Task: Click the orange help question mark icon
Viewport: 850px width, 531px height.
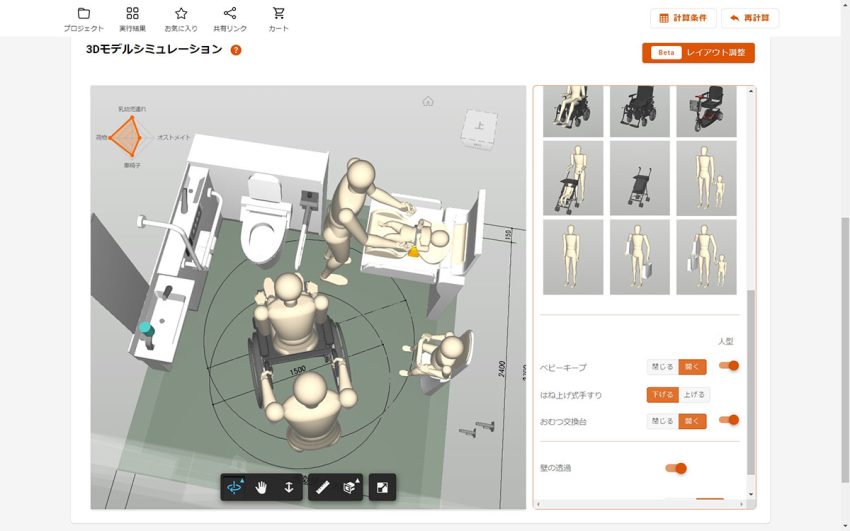Action: [x=236, y=50]
